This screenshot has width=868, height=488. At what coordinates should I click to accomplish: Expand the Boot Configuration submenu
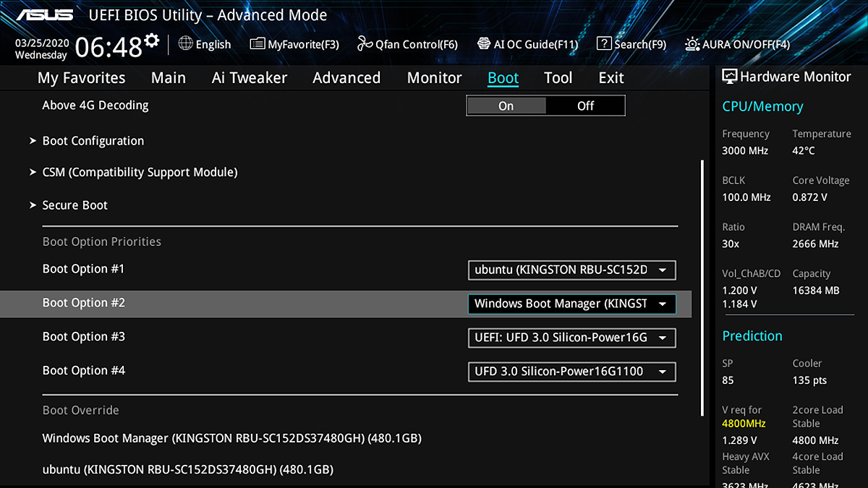point(93,141)
